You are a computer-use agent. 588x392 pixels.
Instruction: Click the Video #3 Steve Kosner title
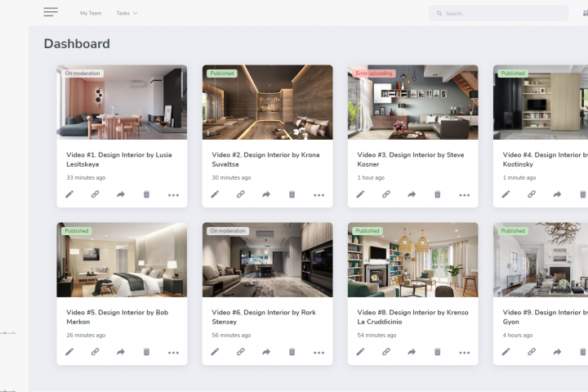coord(411,159)
